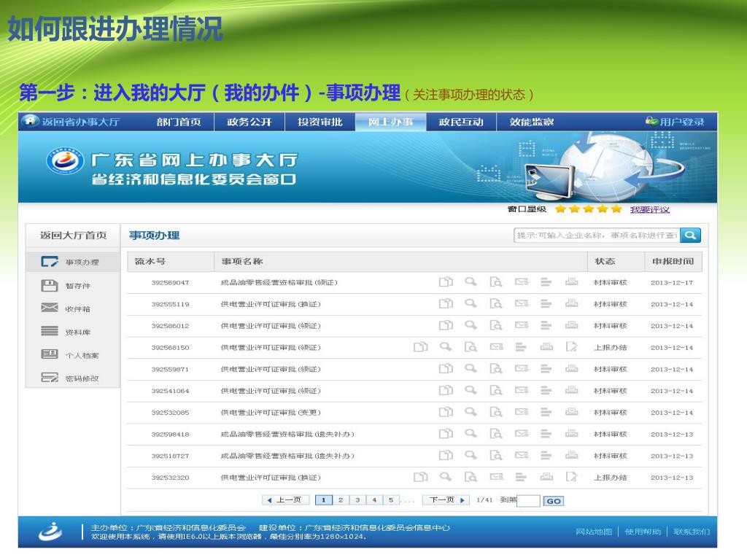Click the footer portal logo icon
Screen dimensions: 747x560
[50, 532]
